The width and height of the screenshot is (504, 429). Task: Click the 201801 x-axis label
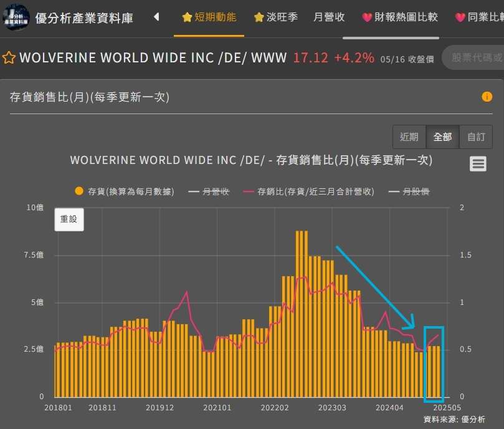click(58, 408)
